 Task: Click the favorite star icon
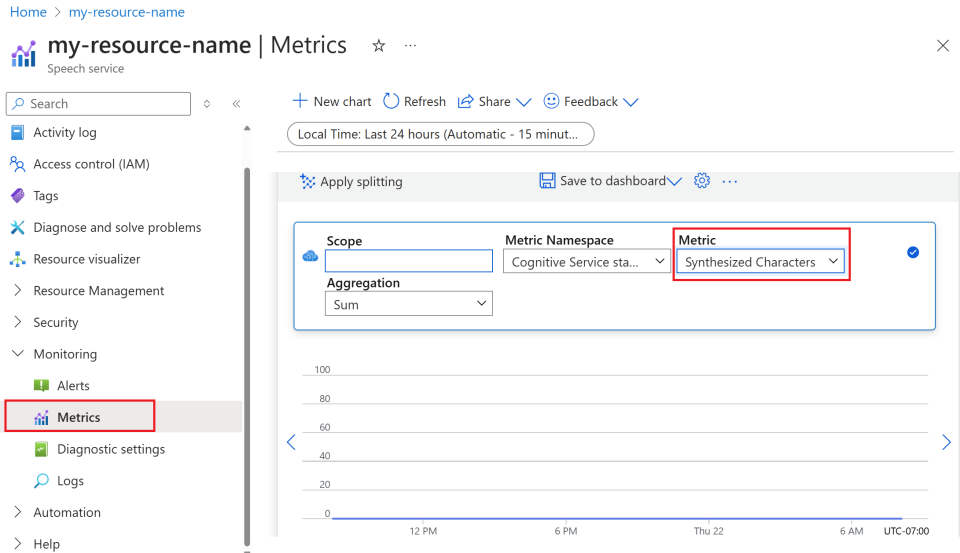[x=379, y=46]
